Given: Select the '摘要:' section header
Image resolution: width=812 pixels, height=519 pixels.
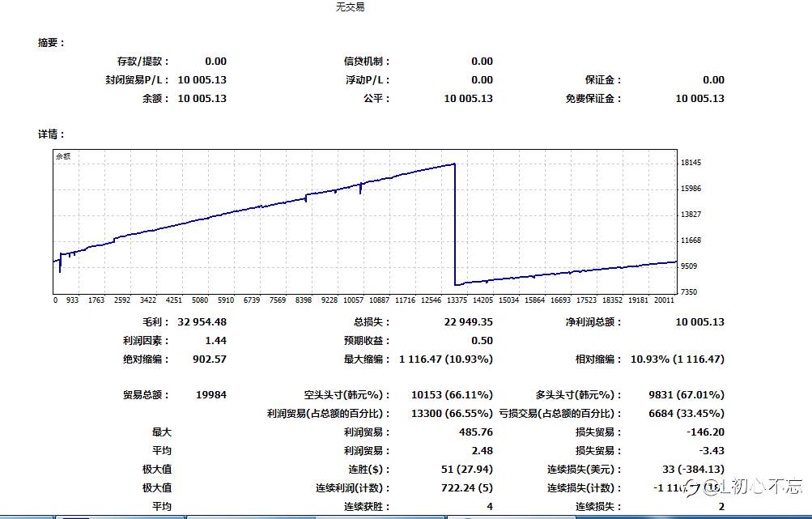Looking at the screenshot, I should tap(51, 42).
